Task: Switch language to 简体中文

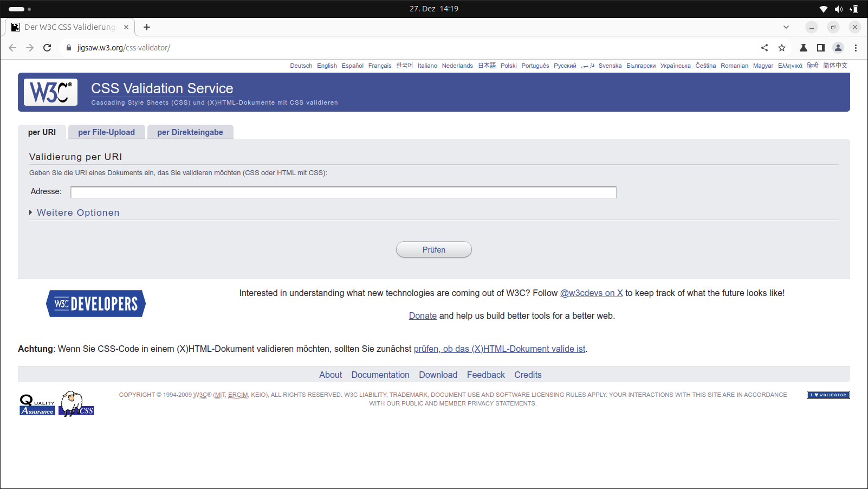Action: click(835, 66)
